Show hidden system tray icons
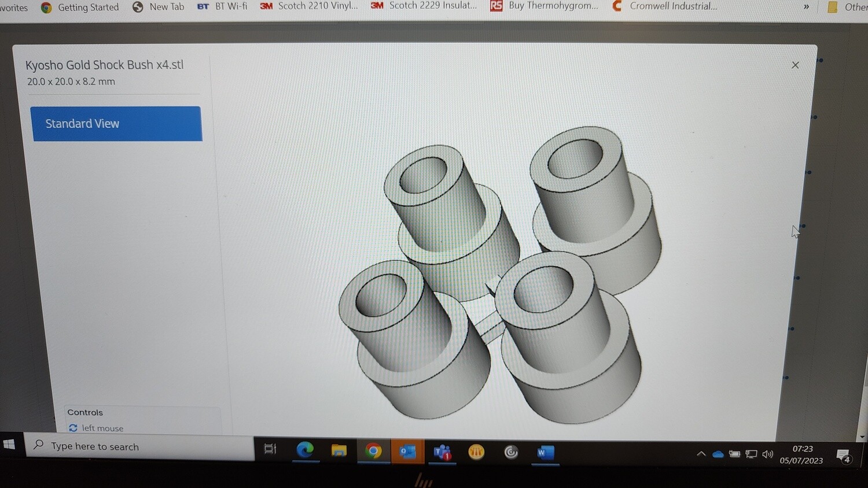 (701, 454)
